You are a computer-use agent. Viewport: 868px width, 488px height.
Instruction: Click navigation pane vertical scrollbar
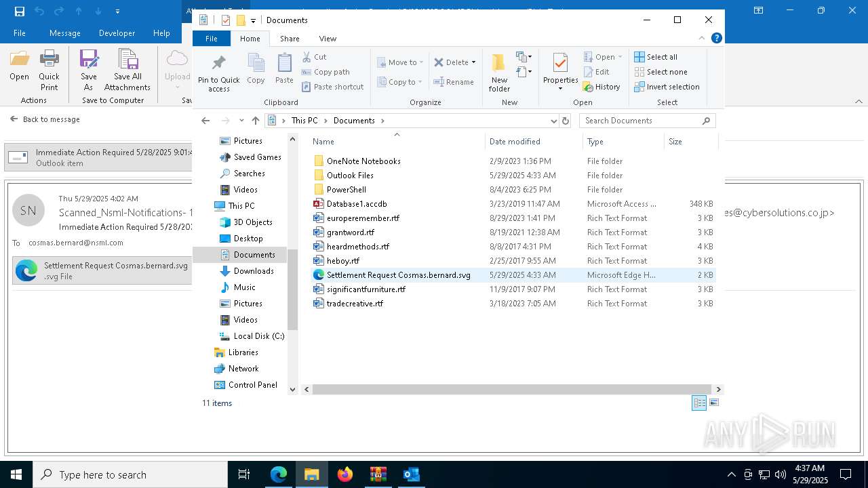click(x=293, y=289)
